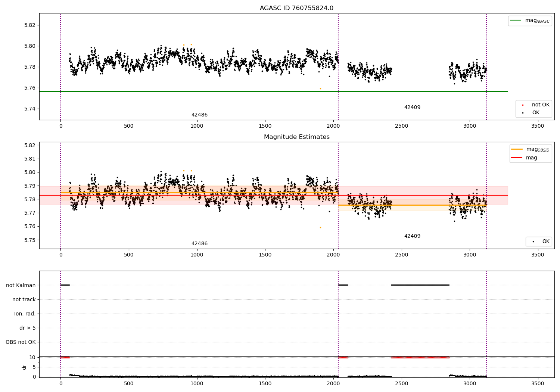Screen dimensions: 560x392
Task: Select the 'not OK' legend entry in top plot
Action: click(541, 105)
